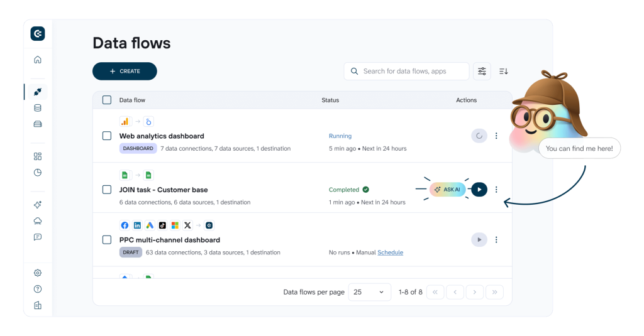Select the Web analytics dashboard checkbox
This screenshot has width=644, height=336.
coord(107,136)
